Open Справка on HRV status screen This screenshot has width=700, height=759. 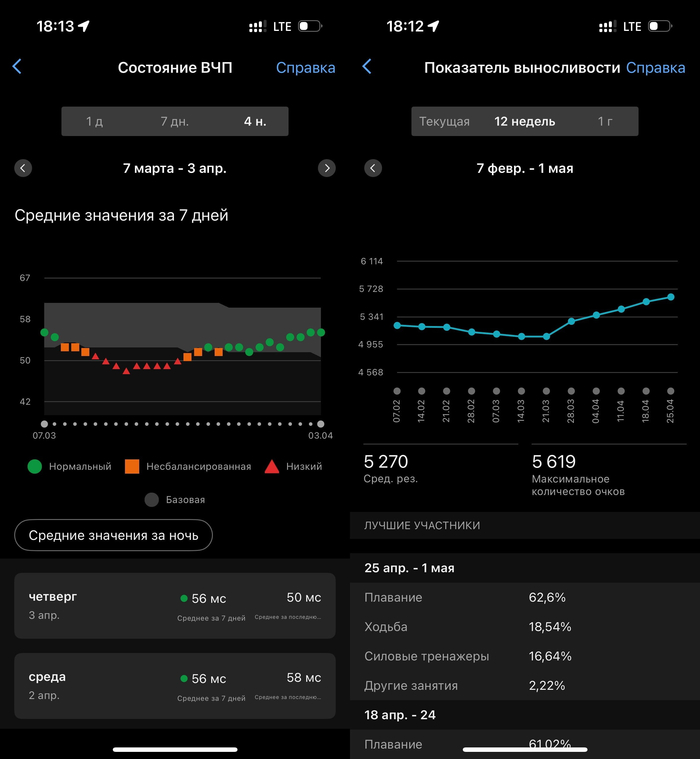pyautogui.click(x=305, y=68)
